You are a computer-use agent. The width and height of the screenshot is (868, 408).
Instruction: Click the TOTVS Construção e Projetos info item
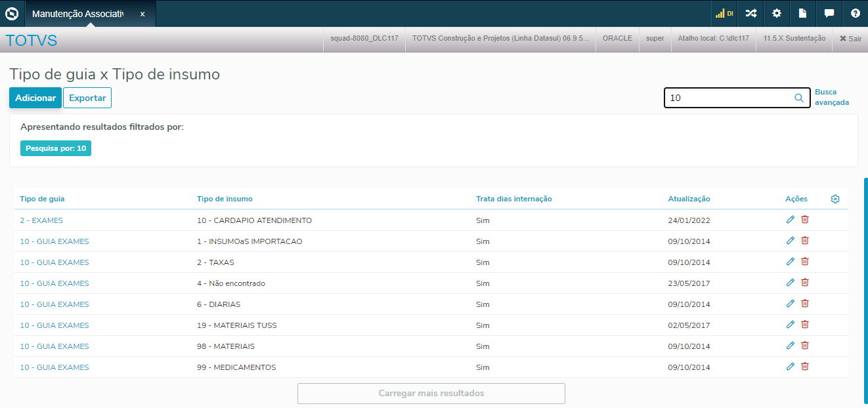point(500,39)
